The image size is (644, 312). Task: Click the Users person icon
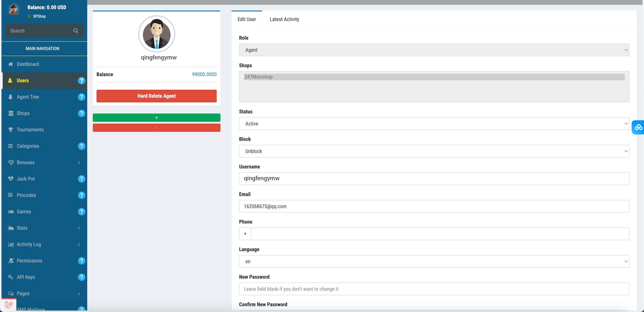pyautogui.click(x=10, y=80)
